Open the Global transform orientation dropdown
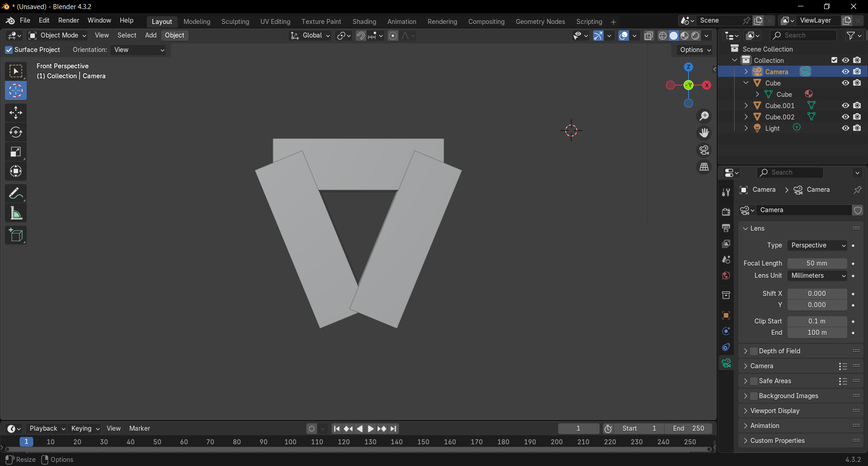 (x=310, y=36)
